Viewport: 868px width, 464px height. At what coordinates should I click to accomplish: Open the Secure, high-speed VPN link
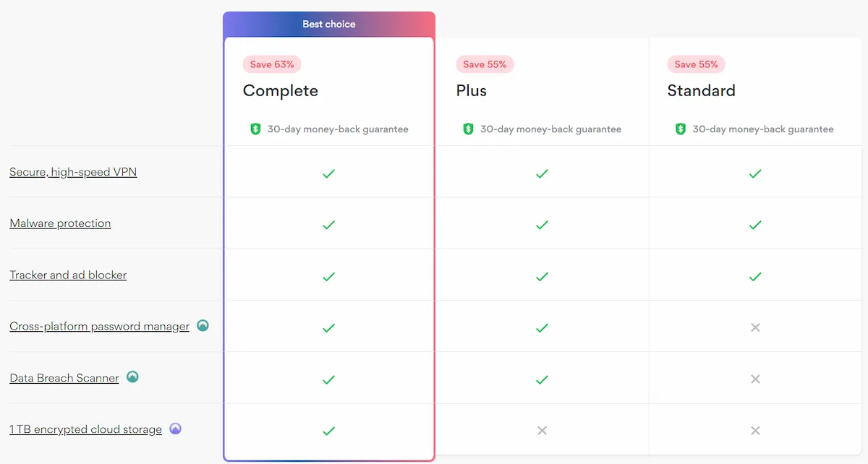[73, 172]
